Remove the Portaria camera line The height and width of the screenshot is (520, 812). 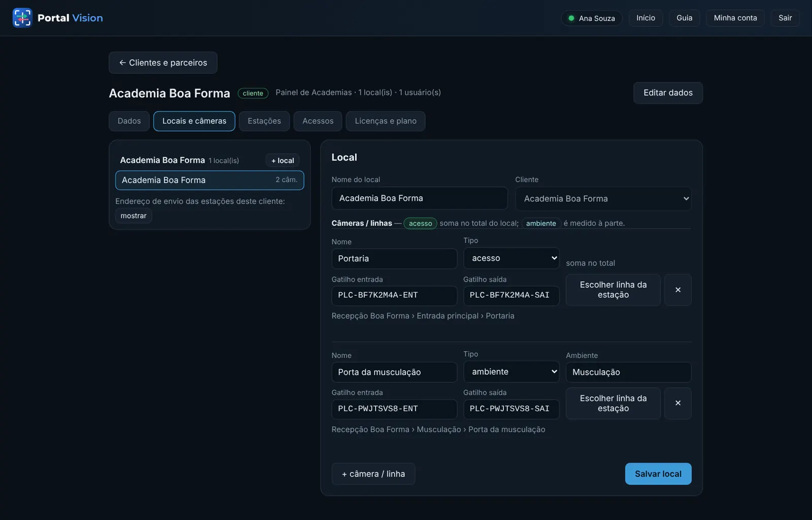678,290
